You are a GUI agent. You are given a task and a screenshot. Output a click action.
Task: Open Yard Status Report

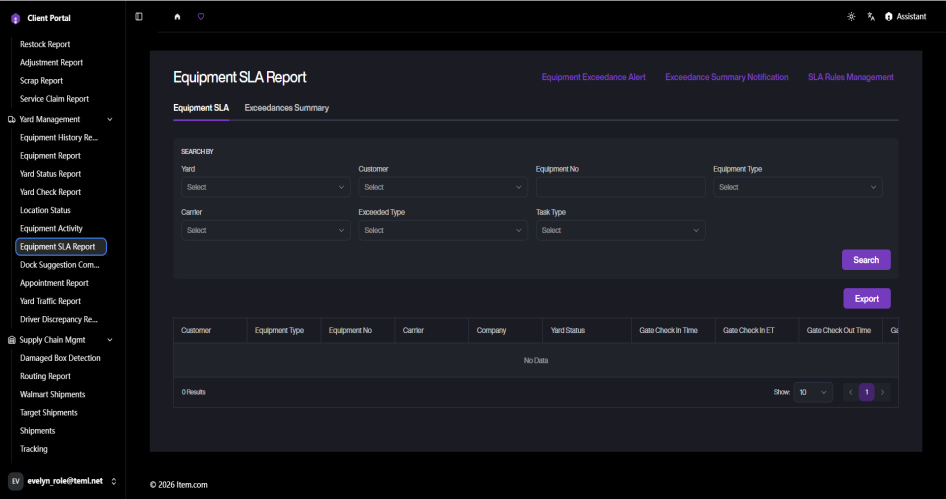[x=50, y=174]
